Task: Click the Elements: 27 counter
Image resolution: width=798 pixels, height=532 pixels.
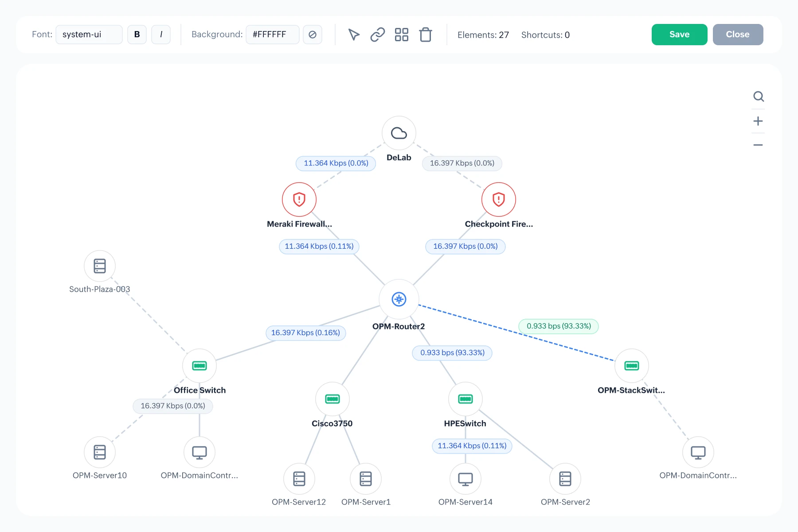Action: coord(483,35)
